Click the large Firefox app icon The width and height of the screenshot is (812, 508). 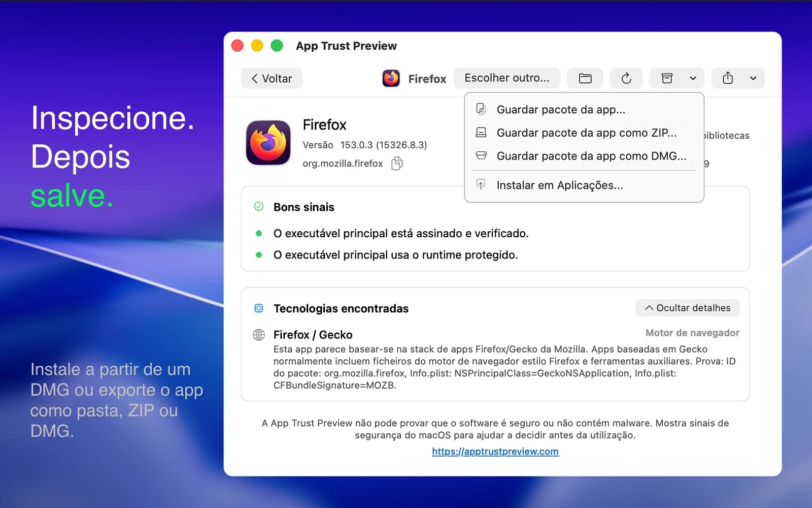point(268,143)
